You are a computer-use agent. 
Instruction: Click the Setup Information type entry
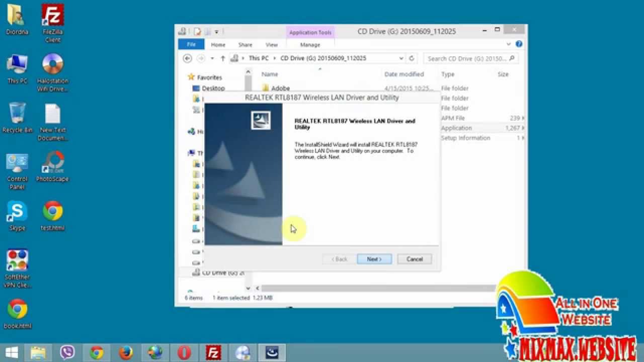click(465, 138)
